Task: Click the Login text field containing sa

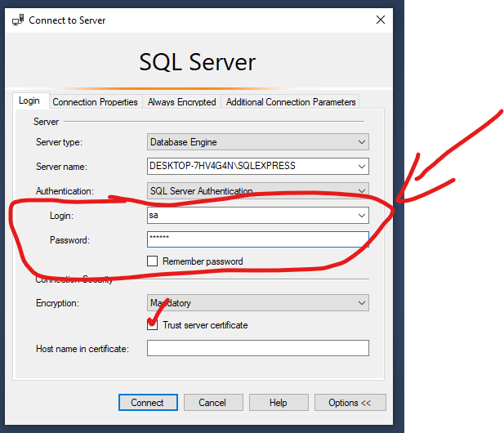Action: 249,216
